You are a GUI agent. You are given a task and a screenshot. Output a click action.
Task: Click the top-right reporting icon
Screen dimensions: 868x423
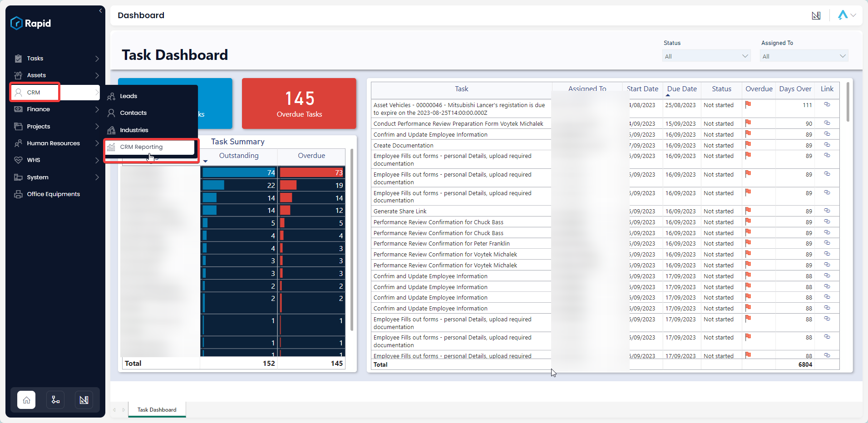tap(816, 16)
